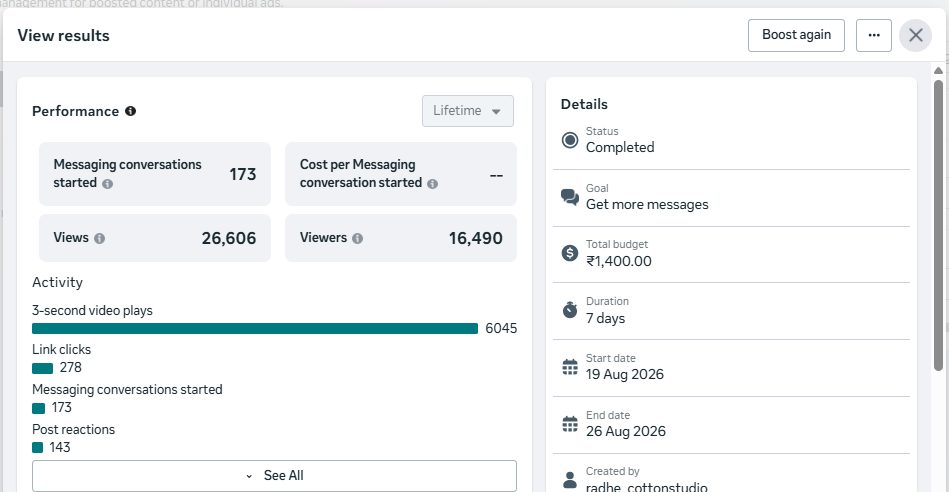Click the 278 link clicks count
This screenshot has width=949, height=492.
(x=70, y=367)
